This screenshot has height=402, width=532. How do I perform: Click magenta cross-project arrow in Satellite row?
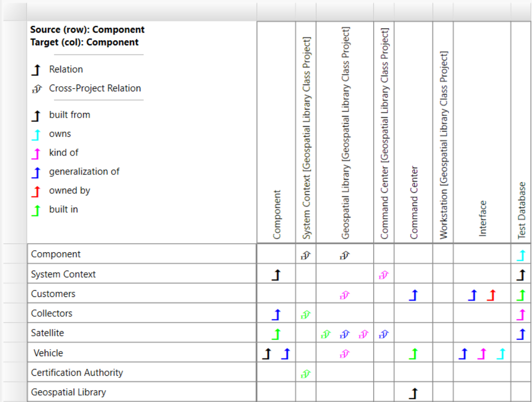click(363, 335)
